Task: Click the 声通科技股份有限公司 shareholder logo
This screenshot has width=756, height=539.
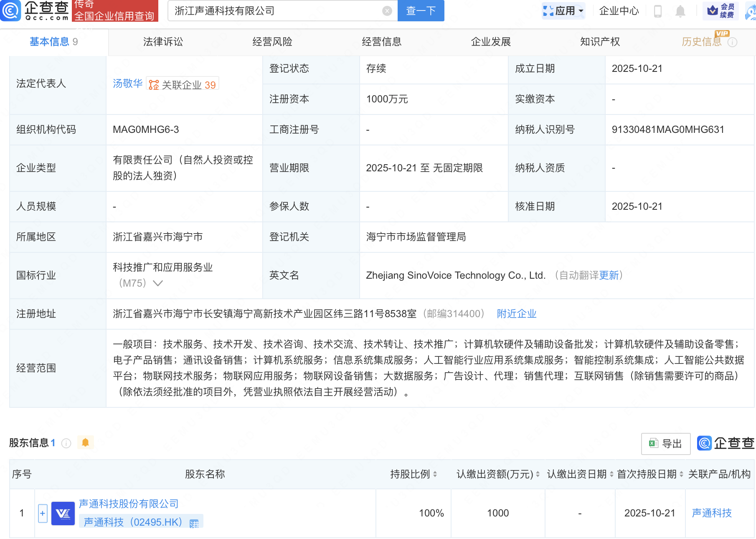Action: (63, 513)
